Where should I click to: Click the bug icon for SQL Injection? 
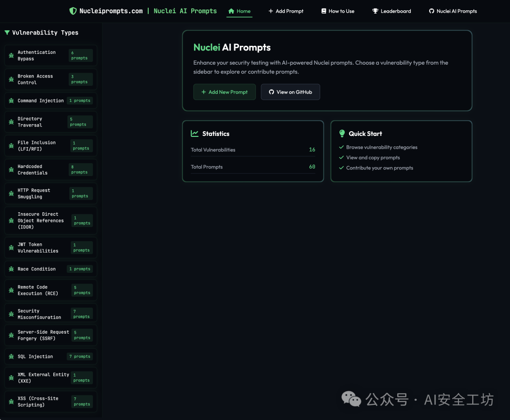11,357
